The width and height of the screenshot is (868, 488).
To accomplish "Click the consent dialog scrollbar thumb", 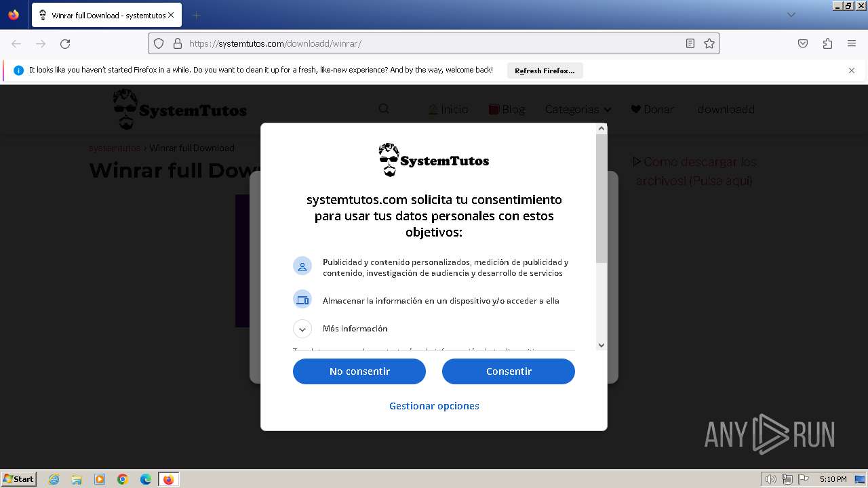I will (601, 198).
